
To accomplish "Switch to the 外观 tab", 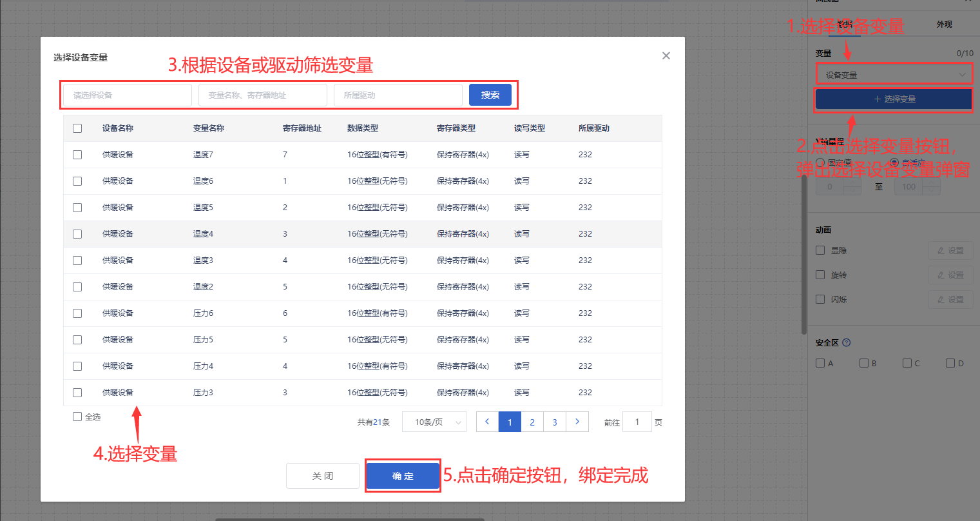I will coord(944,25).
